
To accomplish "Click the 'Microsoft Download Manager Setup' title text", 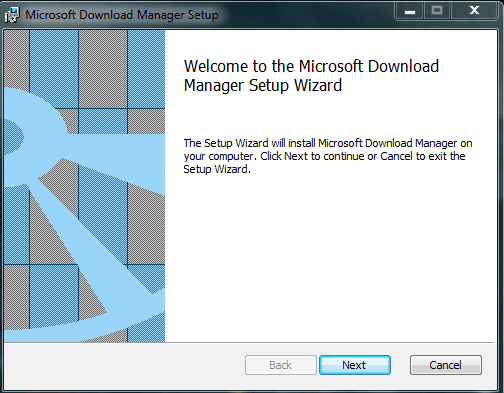I will click(122, 15).
